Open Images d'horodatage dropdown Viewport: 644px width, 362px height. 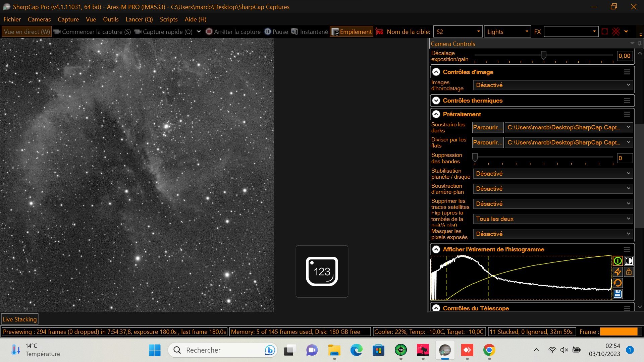pyautogui.click(x=553, y=85)
